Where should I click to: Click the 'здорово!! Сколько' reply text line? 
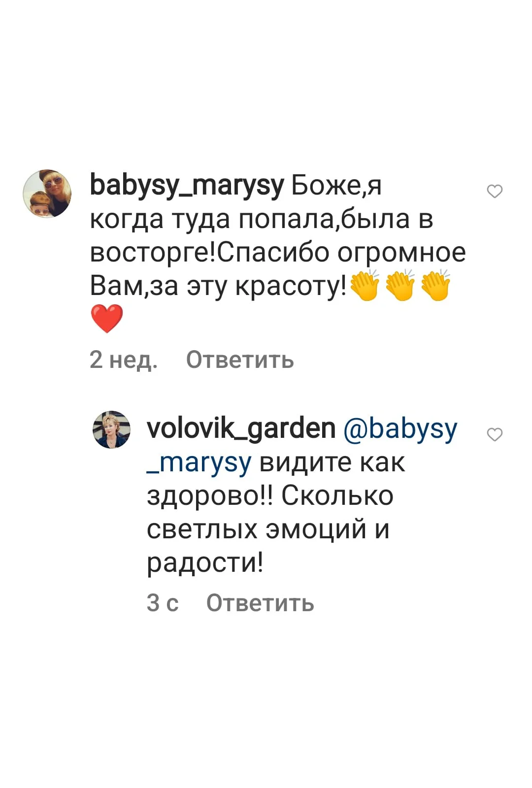[x=270, y=495]
